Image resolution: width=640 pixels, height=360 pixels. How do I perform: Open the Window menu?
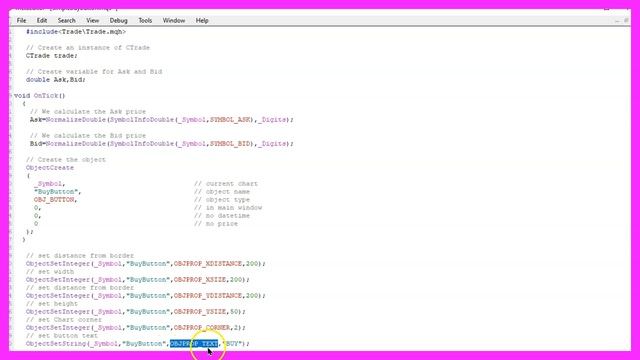(x=174, y=20)
